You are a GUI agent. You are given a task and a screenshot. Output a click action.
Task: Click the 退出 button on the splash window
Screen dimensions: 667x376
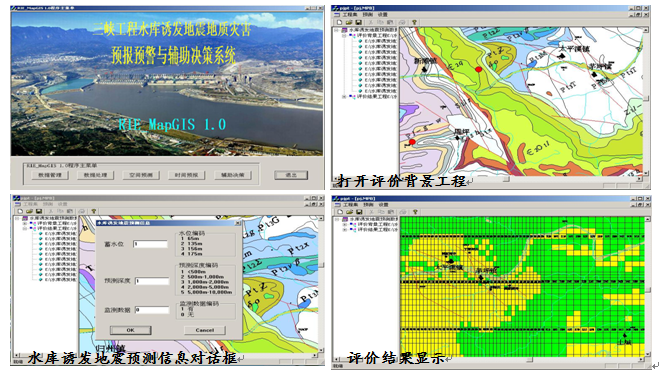click(291, 175)
